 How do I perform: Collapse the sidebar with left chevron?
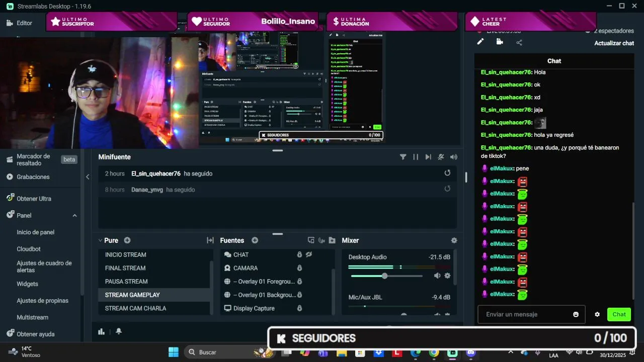tap(88, 176)
